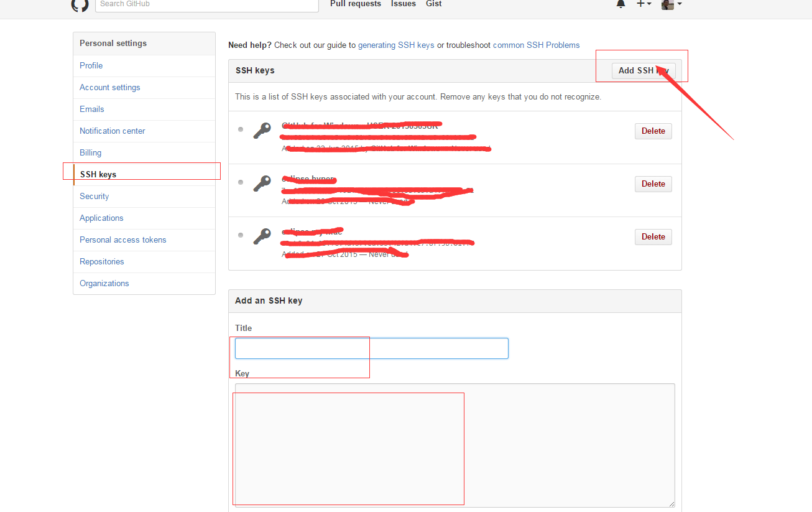Delete the third SSH key
Viewport: 812px width, 512px height.
coord(653,236)
